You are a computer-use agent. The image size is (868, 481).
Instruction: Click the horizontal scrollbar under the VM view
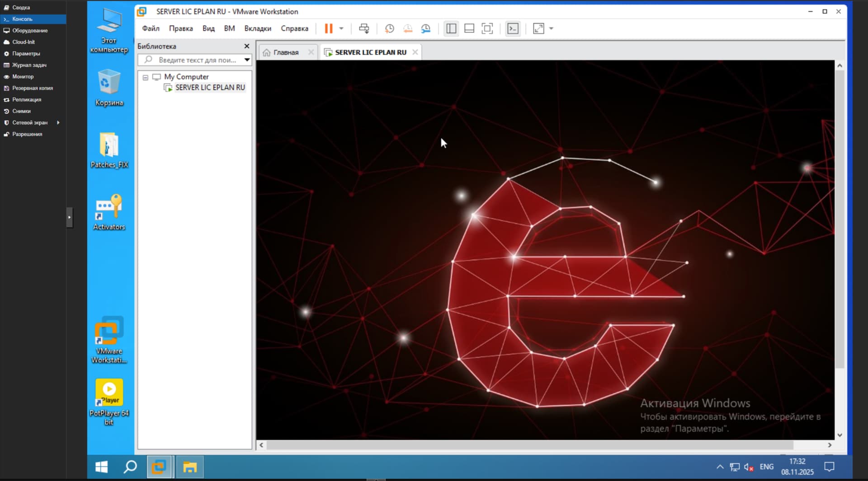(529, 445)
